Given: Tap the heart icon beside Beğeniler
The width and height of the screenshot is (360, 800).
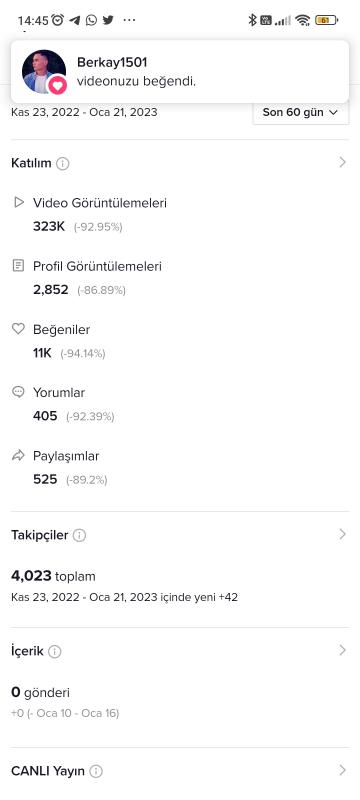Looking at the screenshot, I should pos(18,329).
